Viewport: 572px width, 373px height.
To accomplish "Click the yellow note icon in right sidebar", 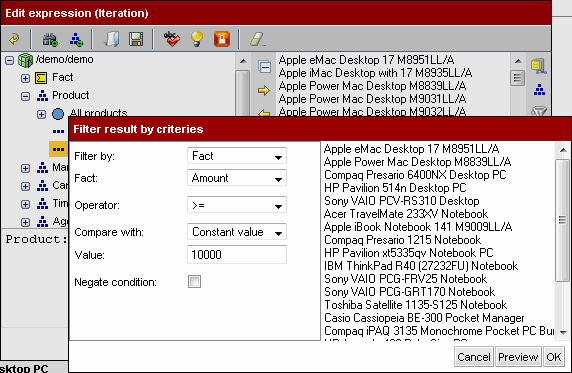I will pyautogui.click(x=538, y=66).
